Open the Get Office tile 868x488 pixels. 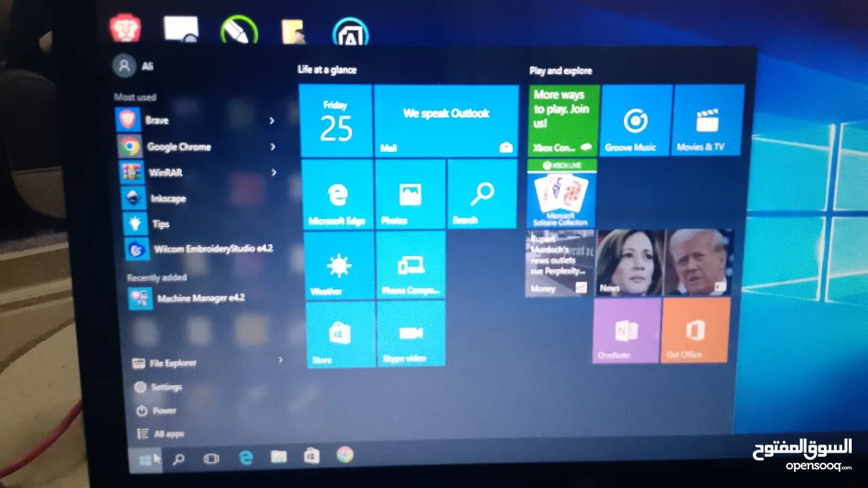[696, 330]
